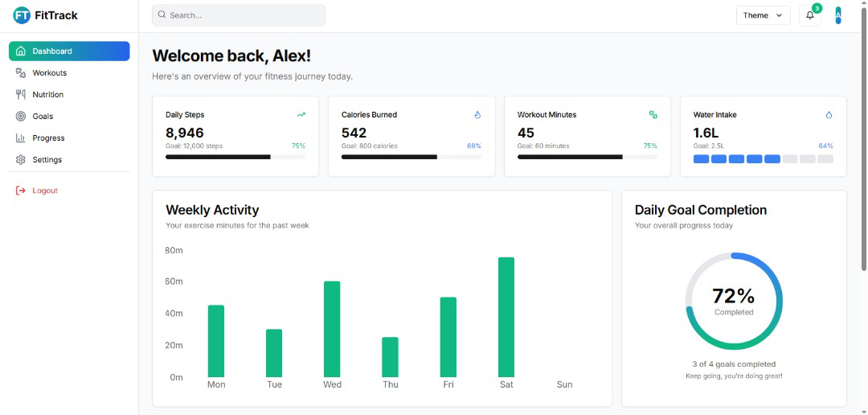The height and width of the screenshot is (415, 868).
Task: Click the Calories Burned progress bar
Action: click(x=411, y=157)
